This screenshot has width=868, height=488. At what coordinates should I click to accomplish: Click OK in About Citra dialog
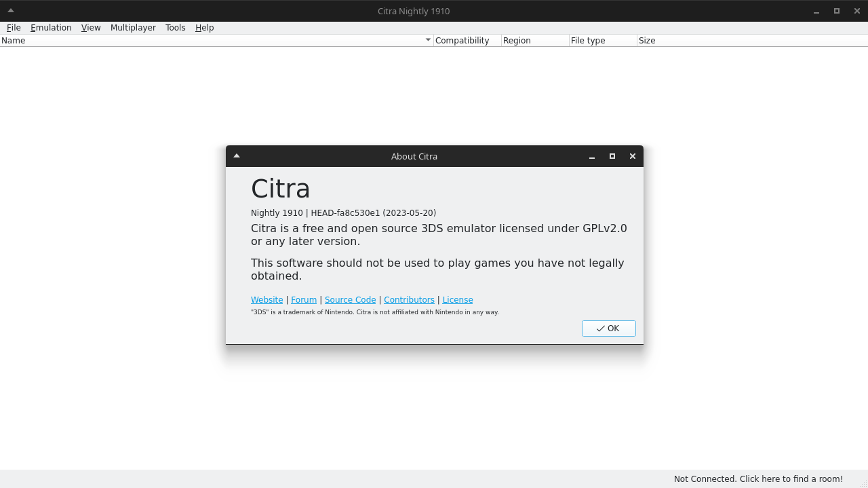point(608,329)
